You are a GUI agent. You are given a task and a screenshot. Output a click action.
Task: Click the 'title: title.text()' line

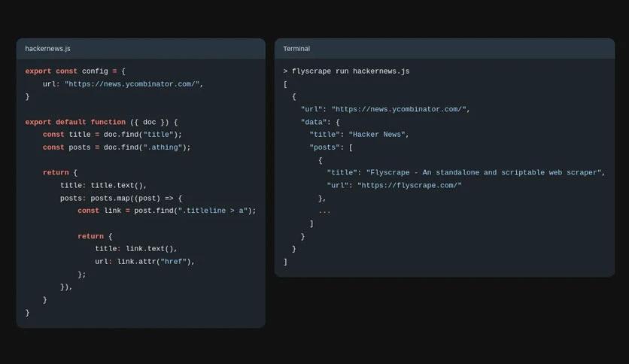[104, 185]
